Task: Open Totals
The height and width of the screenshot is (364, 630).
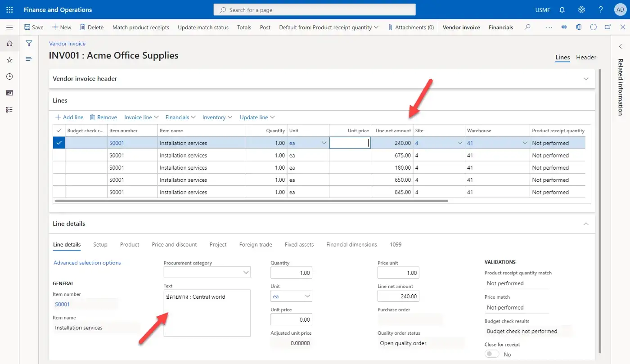Action: click(x=244, y=27)
